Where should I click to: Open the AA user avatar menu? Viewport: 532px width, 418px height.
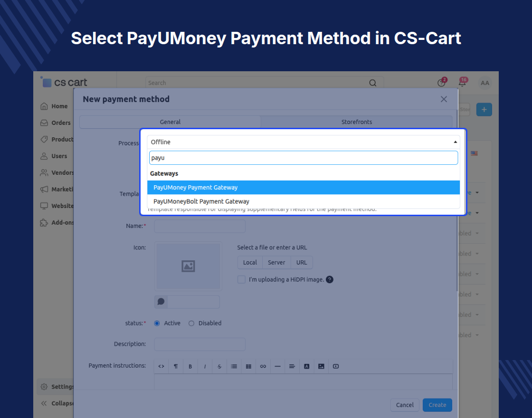485,83
